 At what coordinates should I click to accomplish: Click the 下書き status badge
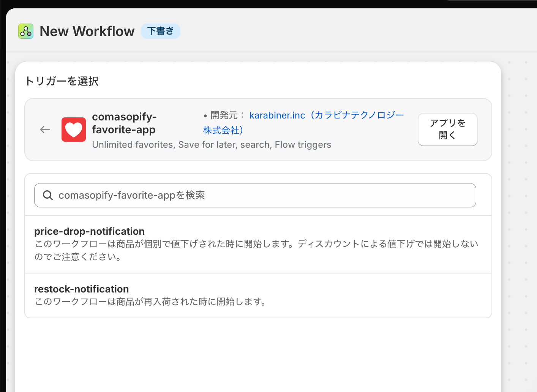pyautogui.click(x=161, y=31)
